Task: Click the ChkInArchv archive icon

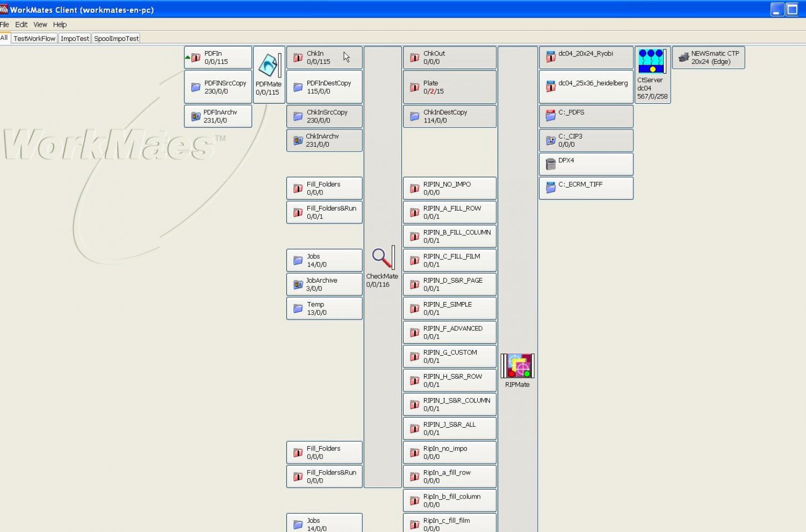Action: pyautogui.click(x=298, y=140)
